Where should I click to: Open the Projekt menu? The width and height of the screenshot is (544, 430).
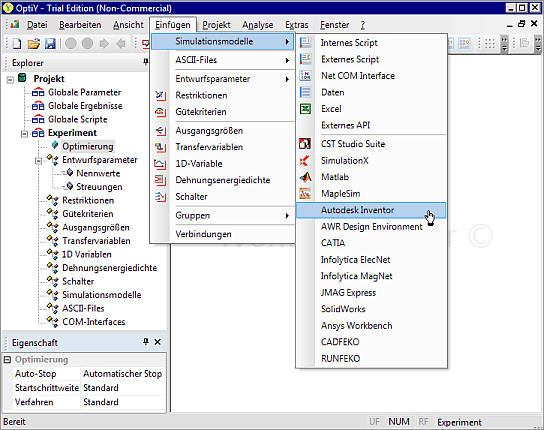coord(216,25)
